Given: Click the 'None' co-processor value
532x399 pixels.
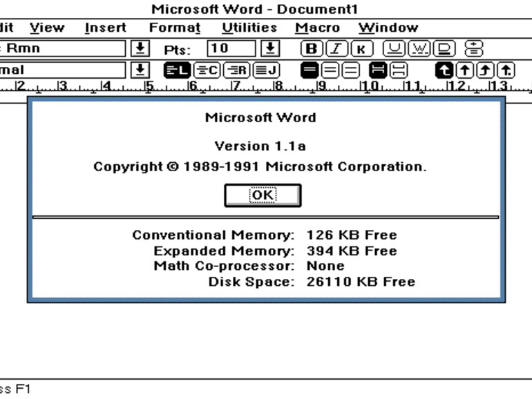Looking at the screenshot, I should (x=325, y=266).
